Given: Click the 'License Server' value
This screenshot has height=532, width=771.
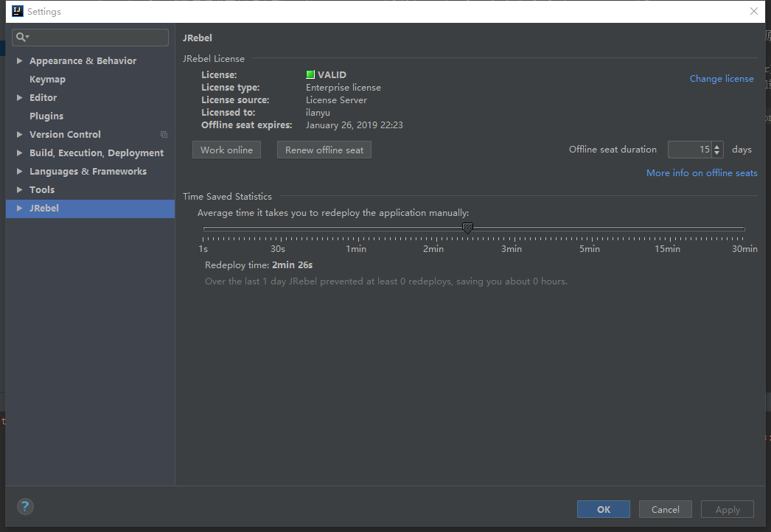Looking at the screenshot, I should [336, 99].
